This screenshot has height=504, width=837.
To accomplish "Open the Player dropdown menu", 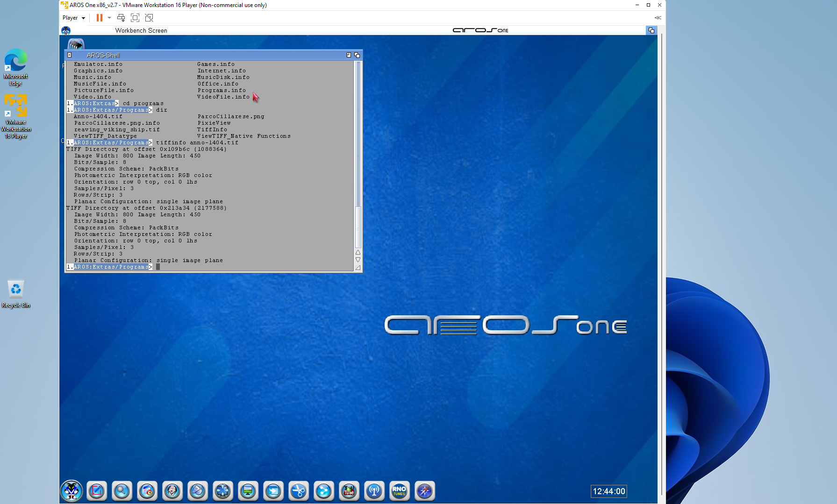I will [74, 18].
